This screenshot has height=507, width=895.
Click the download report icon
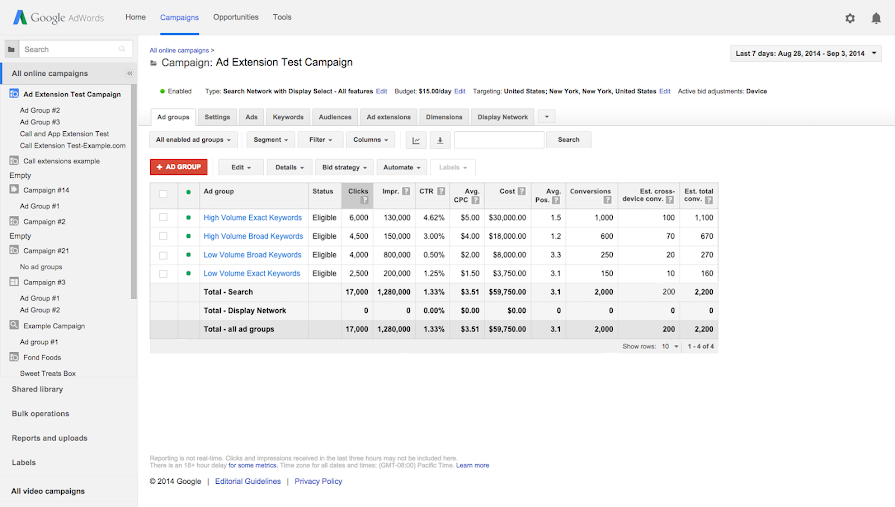(x=439, y=140)
